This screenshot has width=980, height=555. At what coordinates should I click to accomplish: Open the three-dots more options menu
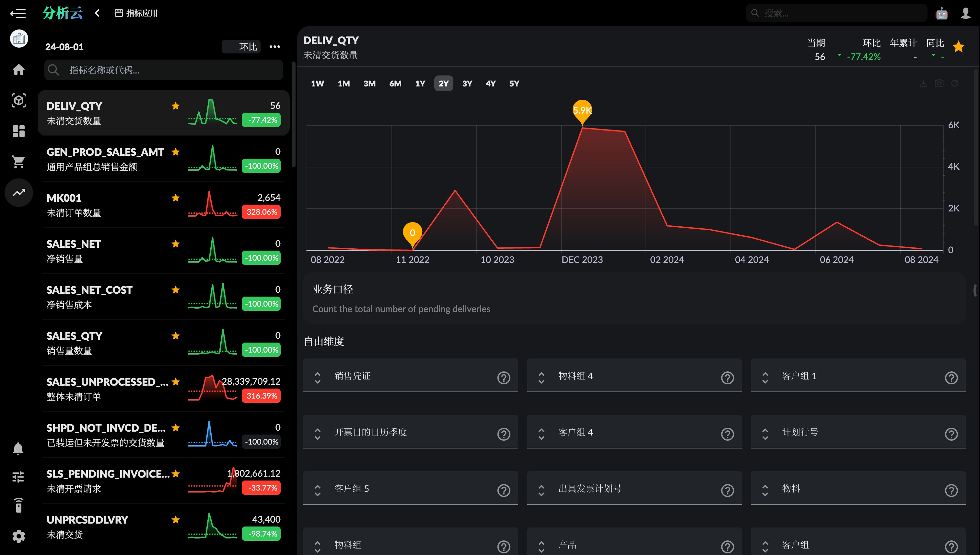[275, 47]
